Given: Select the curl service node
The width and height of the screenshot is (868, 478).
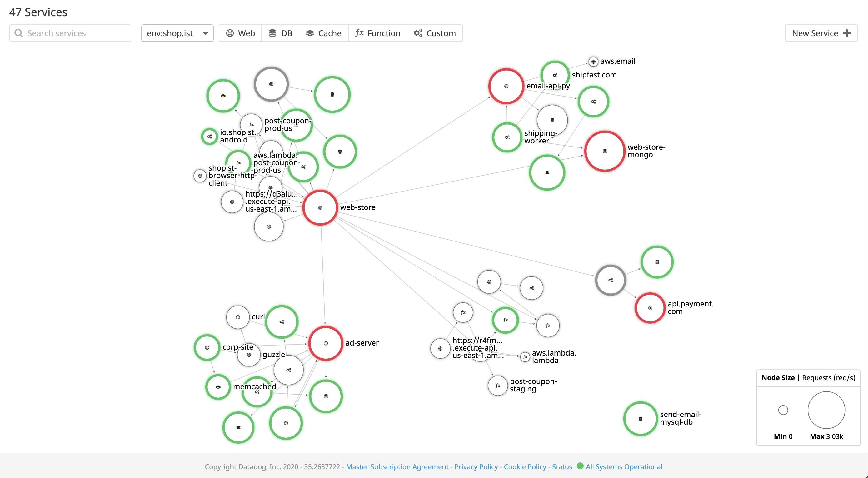Looking at the screenshot, I should point(238,317).
